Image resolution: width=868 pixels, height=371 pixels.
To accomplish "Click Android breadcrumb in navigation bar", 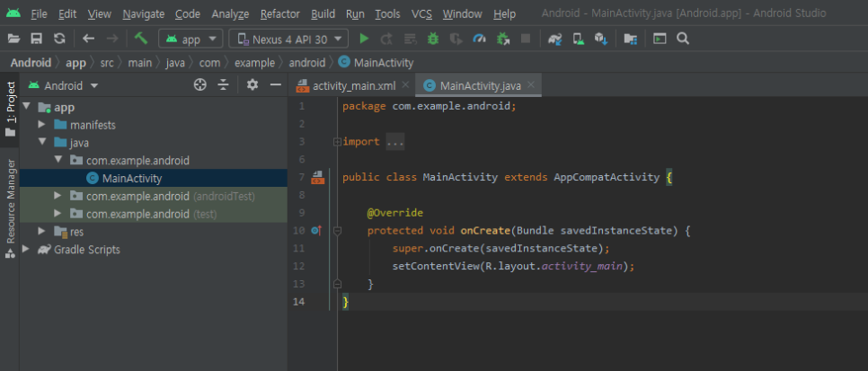I will click(31, 63).
